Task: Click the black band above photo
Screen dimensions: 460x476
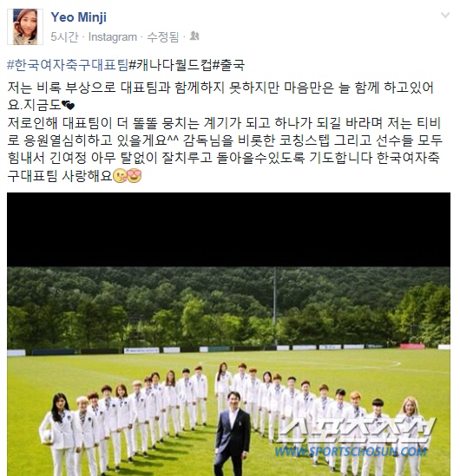Action: point(228,230)
